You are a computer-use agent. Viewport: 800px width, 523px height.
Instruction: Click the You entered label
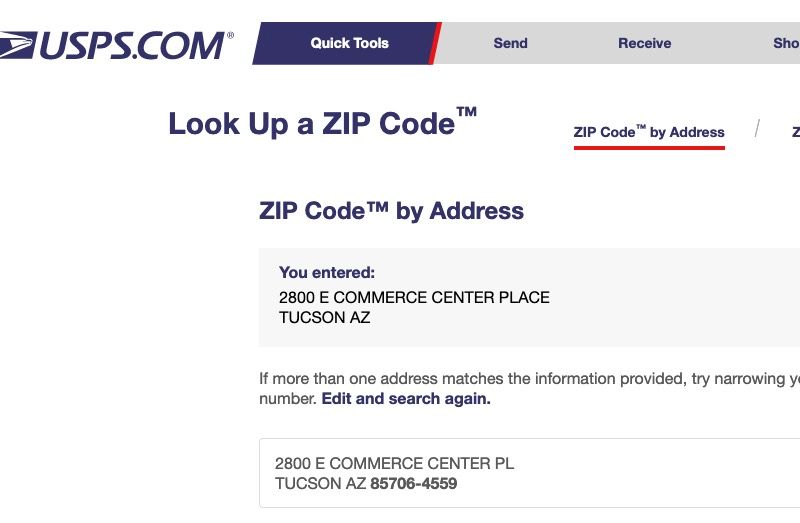tap(327, 272)
